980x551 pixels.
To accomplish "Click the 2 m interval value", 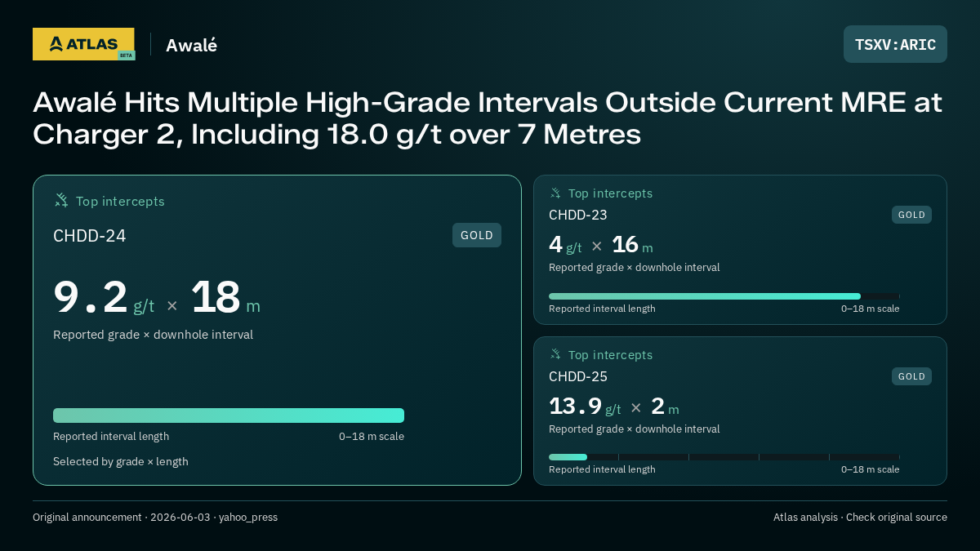I will pos(665,407).
